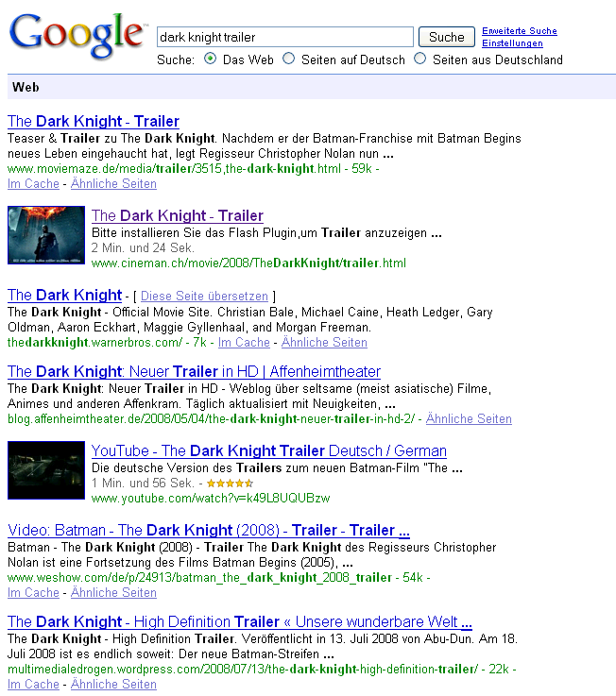Click the www.moviemaze.de URL text
616x696 pixels.
(x=174, y=169)
